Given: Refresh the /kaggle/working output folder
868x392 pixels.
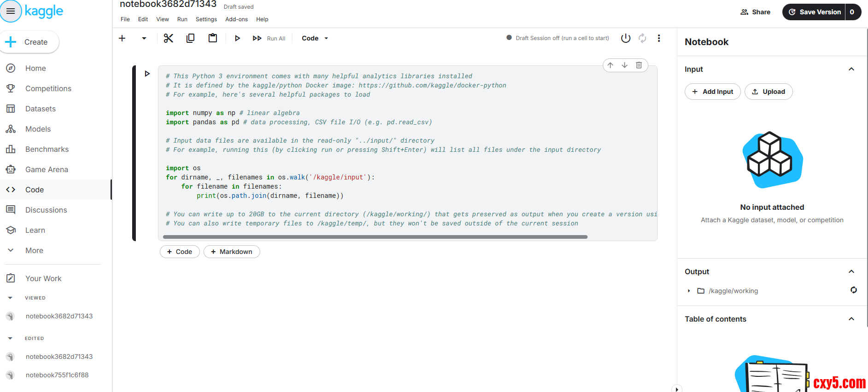Looking at the screenshot, I should pos(853,290).
